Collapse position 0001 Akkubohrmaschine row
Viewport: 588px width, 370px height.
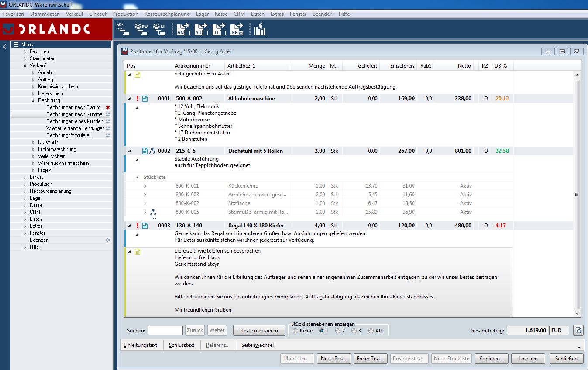coord(129,99)
